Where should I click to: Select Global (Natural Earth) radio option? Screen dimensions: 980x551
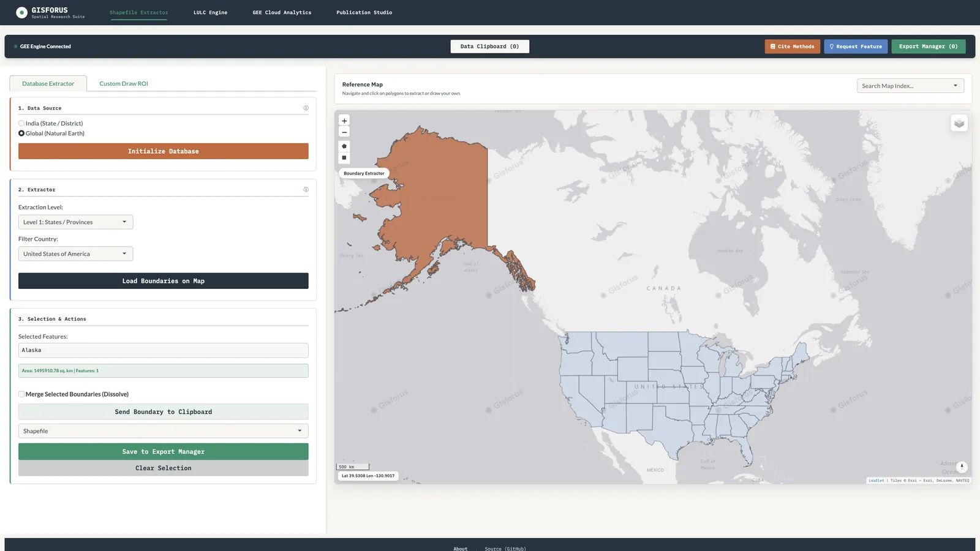pos(21,133)
